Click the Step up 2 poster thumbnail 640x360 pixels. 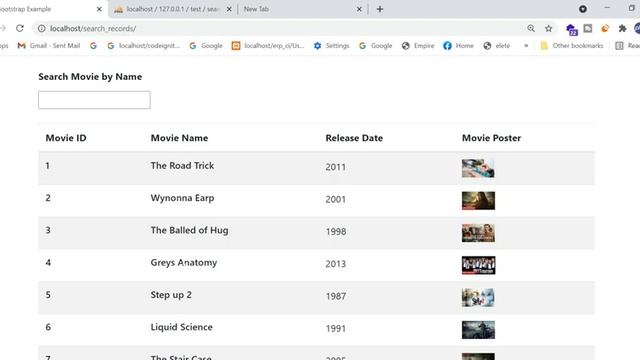click(x=478, y=298)
